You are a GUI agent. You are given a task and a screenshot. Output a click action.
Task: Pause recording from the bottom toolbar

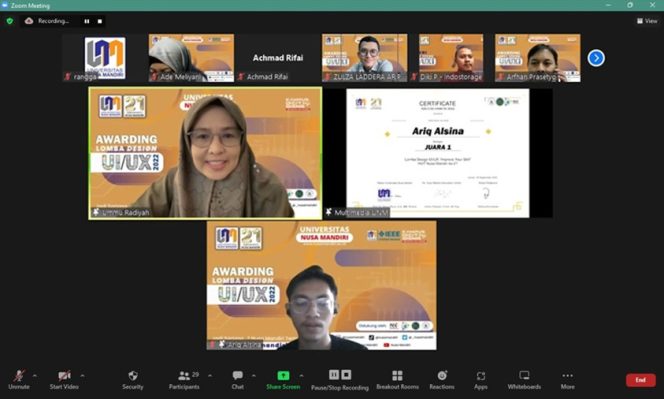tap(334, 374)
